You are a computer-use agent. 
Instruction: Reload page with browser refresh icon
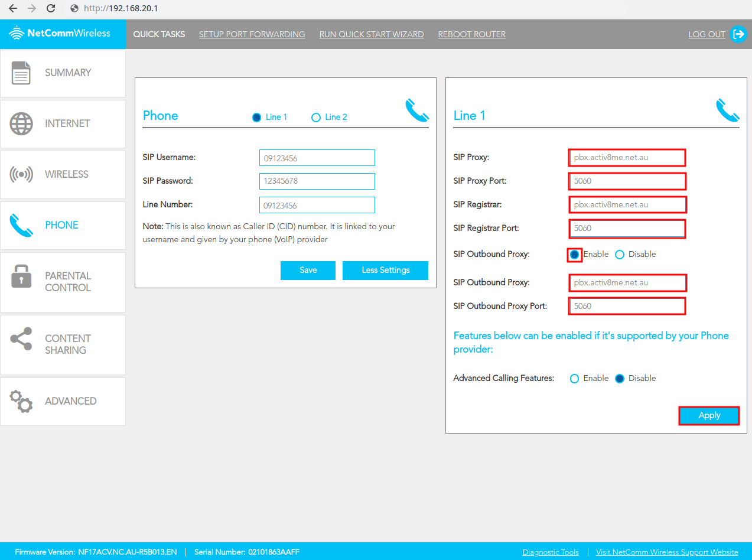click(x=51, y=8)
